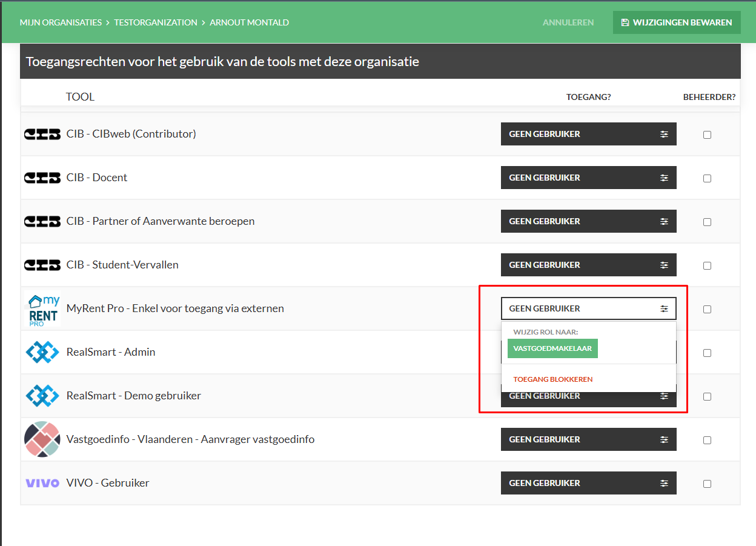
Task: Open the access dropdown for Vastgoedinfo - Vlaanderen
Action: [588, 439]
